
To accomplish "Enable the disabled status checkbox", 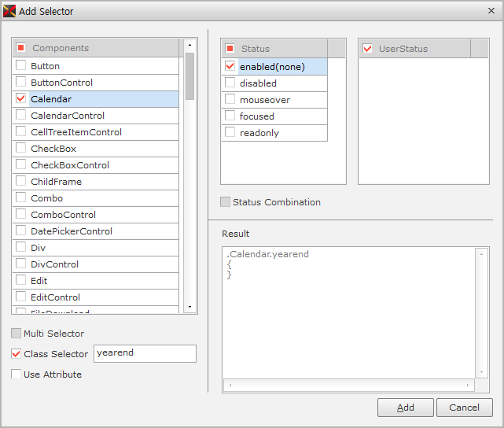I will tap(230, 83).
